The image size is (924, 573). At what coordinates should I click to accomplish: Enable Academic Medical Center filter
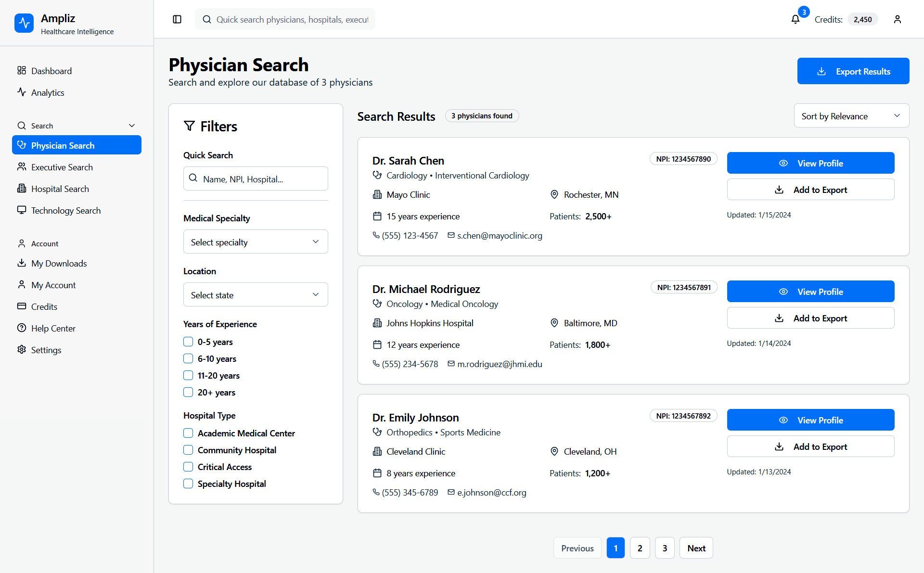(x=188, y=433)
